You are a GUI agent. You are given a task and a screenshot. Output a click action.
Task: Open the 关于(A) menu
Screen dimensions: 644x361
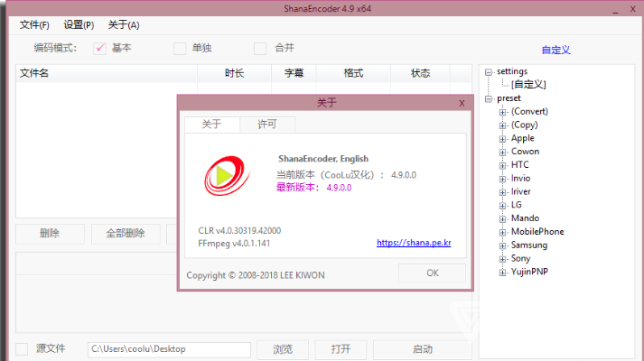(x=124, y=25)
